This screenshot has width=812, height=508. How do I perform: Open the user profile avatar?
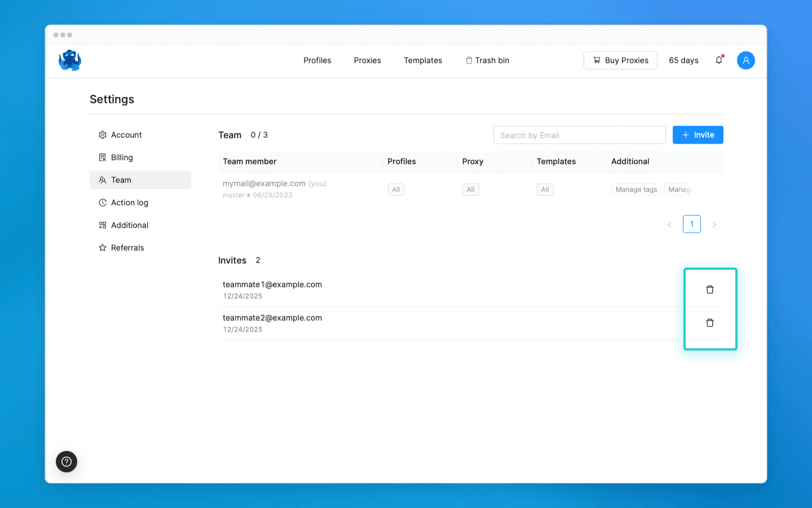[x=745, y=60]
